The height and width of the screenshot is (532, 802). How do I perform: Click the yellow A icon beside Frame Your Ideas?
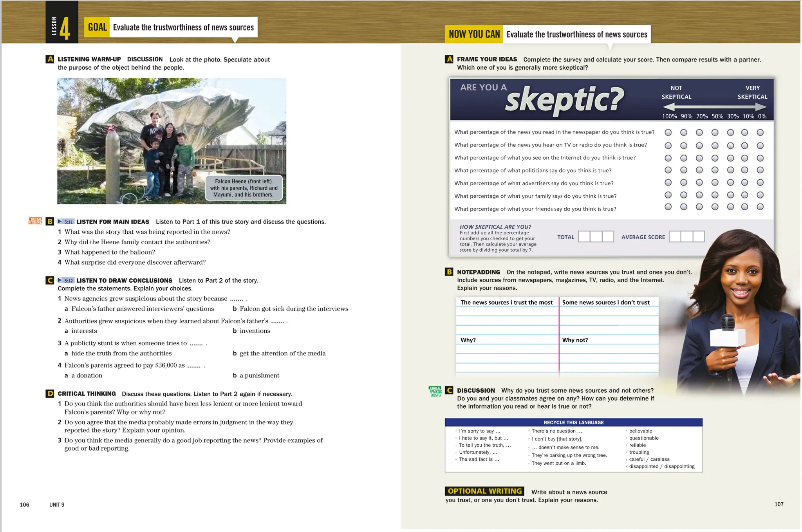click(449, 60)
